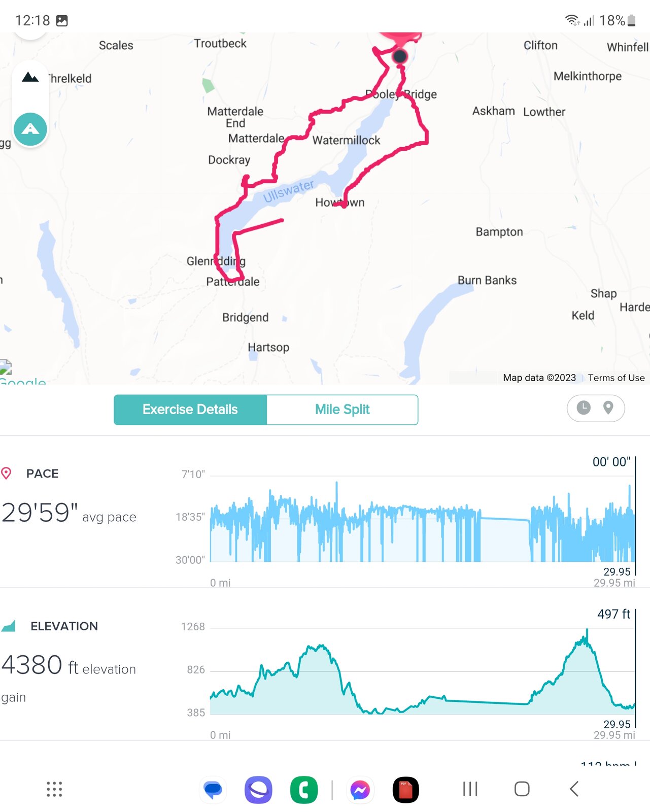The width and height of the screenshot is (650, 812).
Task: Switch to the Mile Split tab
Action: (342, 410)
